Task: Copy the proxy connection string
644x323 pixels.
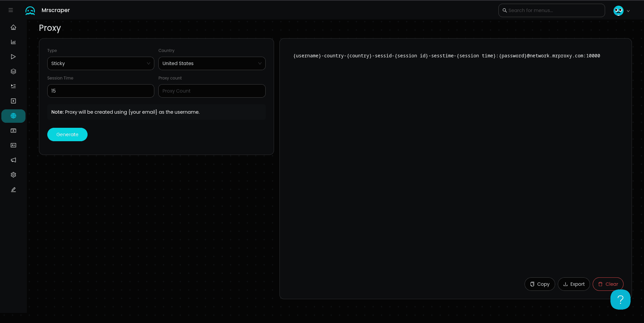Action: [x=539, y=284]
